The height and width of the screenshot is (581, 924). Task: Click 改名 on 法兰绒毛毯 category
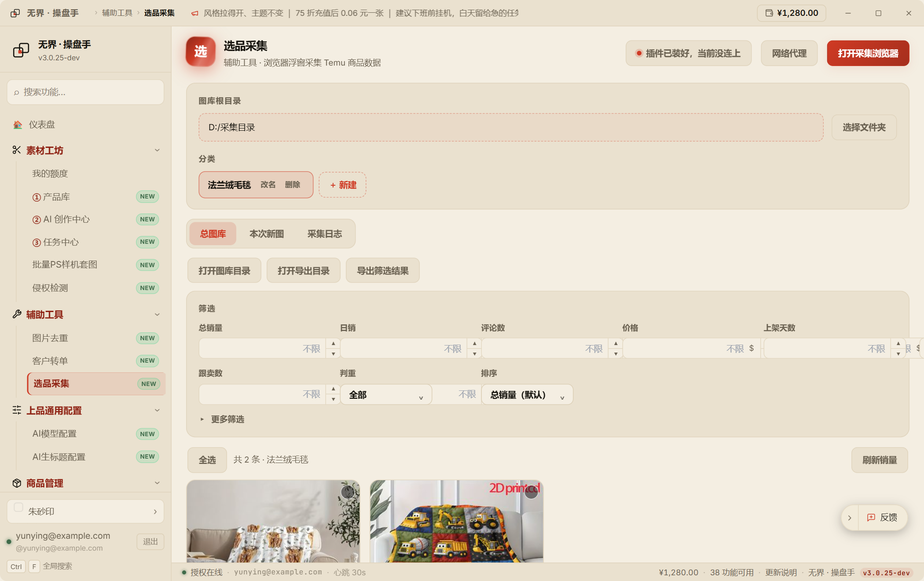268,184
